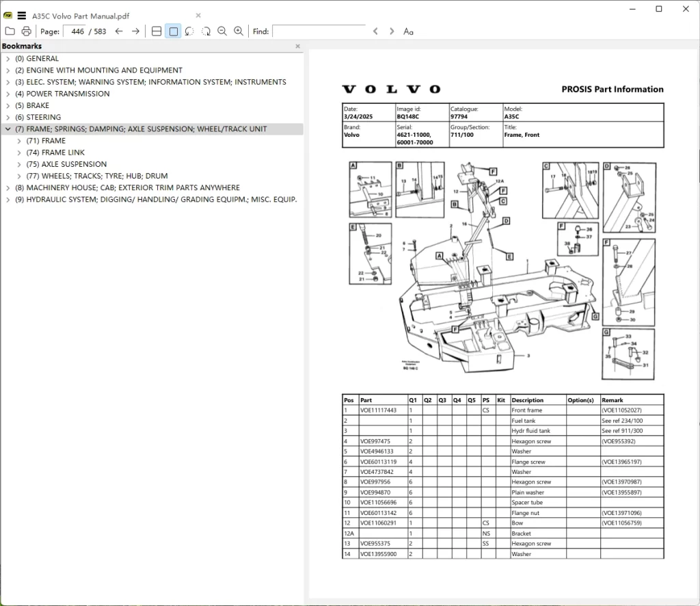This screenshot has width=700, height=606.
Task: Minimize the PDF viewer window
Action: (x=632, y=9)
